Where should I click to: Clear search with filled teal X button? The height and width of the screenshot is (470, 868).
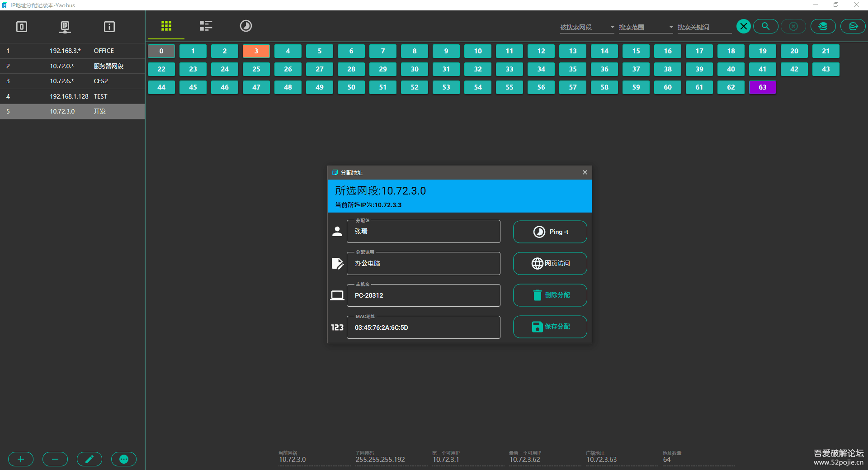pos(743,26)
